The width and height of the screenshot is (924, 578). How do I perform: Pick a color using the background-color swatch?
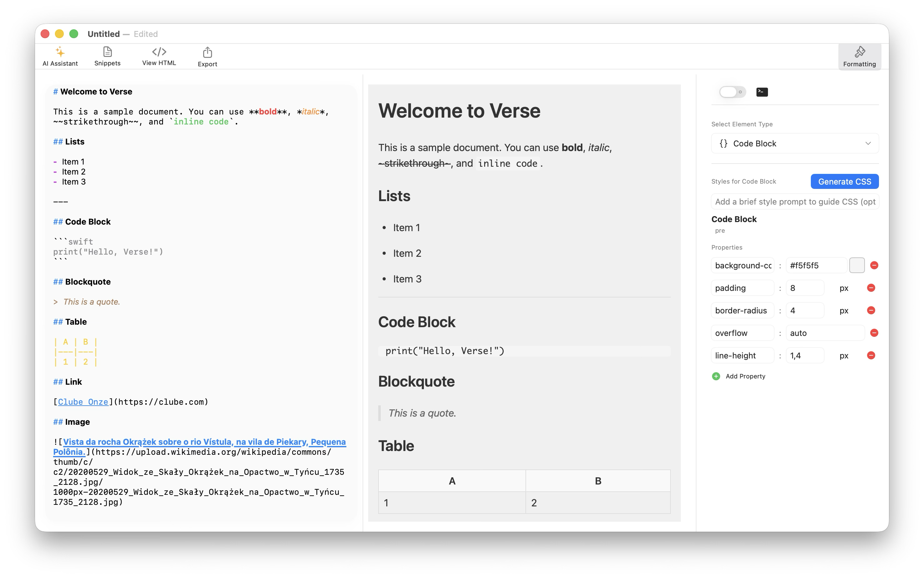coord(857,265)
